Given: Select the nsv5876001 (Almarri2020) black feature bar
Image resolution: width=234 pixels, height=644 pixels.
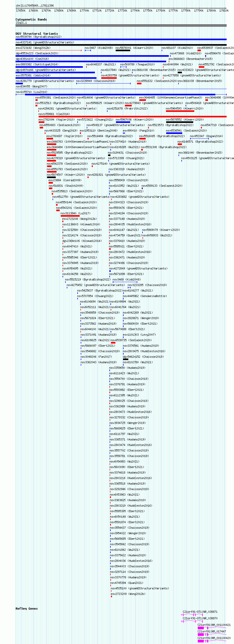Looking at the screenshot, I should point(123,50).
